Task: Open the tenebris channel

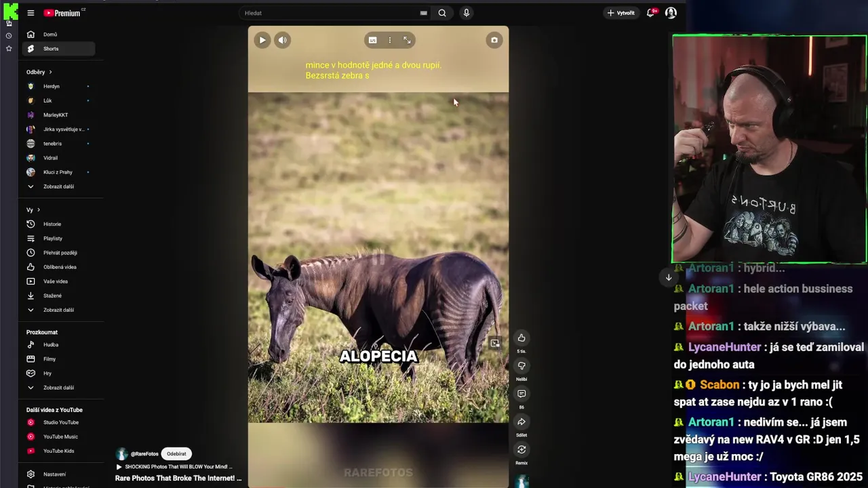Action: 58,144
